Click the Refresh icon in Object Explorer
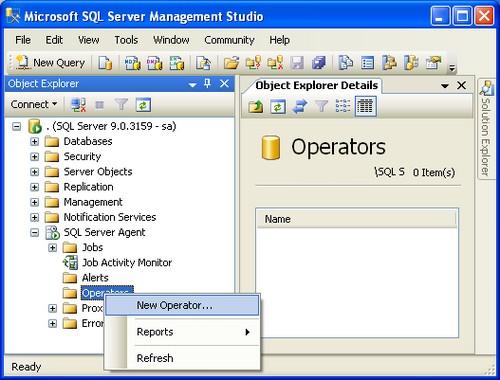The width and height of the screenshot is (500, 380). (x=143, y=105)
